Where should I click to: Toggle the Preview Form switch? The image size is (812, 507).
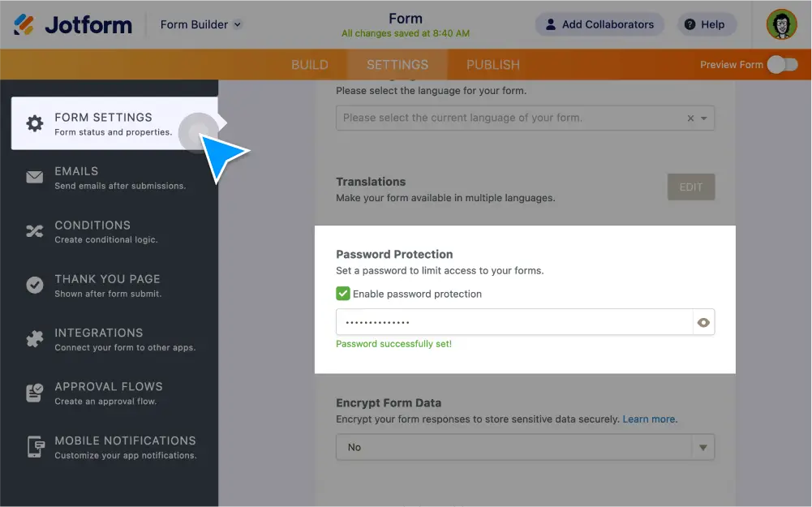784,62
